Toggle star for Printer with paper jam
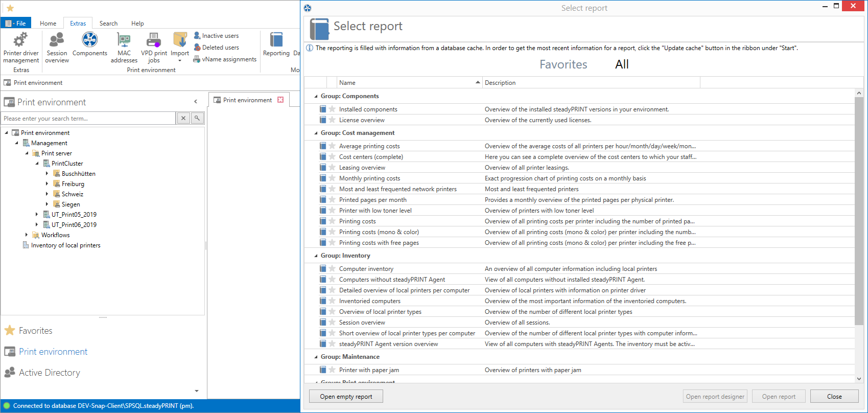868x413 pixels. 332,370
